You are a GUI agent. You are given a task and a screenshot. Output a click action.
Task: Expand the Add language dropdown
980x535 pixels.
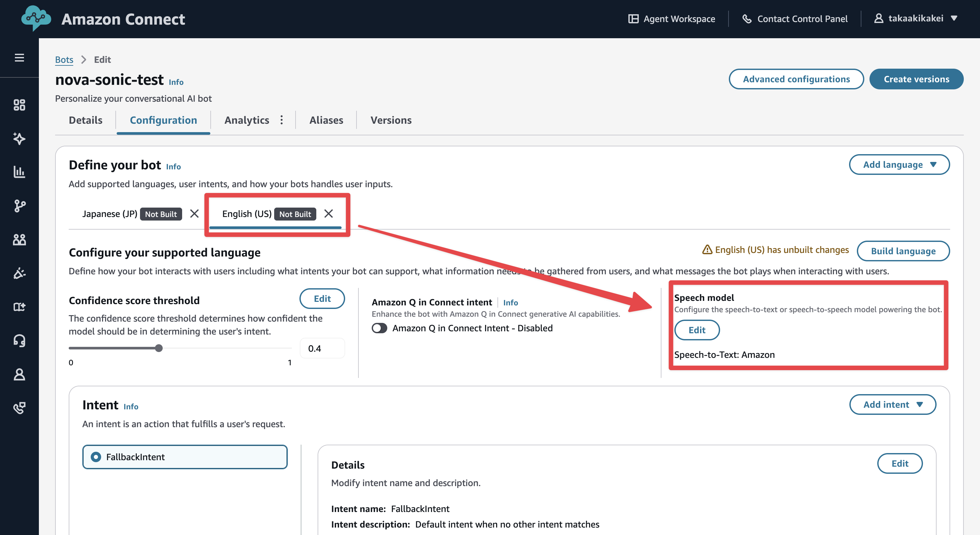899,164
